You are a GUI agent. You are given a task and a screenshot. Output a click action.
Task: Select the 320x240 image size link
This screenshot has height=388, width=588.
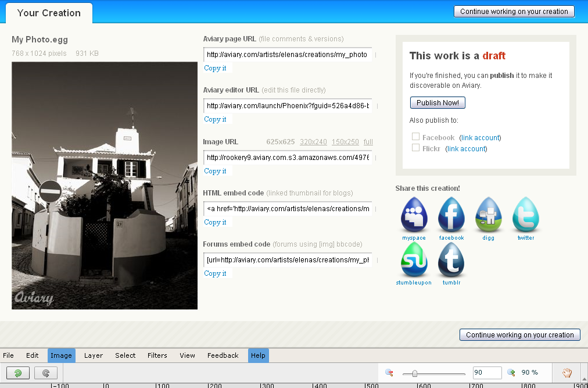(x=314, y=141)
